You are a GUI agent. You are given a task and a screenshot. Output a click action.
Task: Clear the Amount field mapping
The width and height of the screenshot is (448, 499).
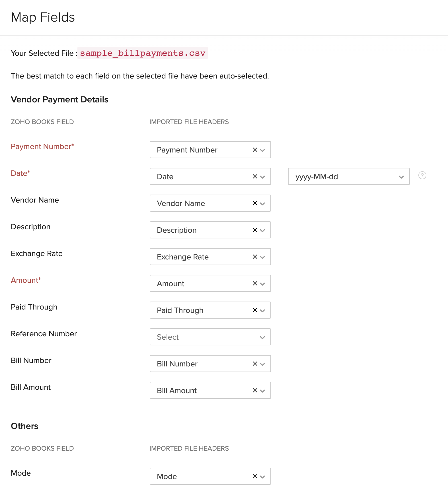(255, 283)
